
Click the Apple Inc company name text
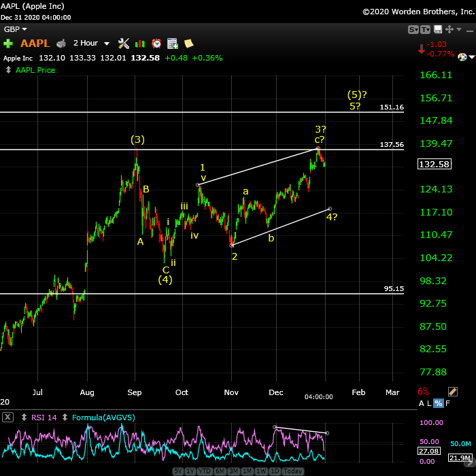pos(18,58)
